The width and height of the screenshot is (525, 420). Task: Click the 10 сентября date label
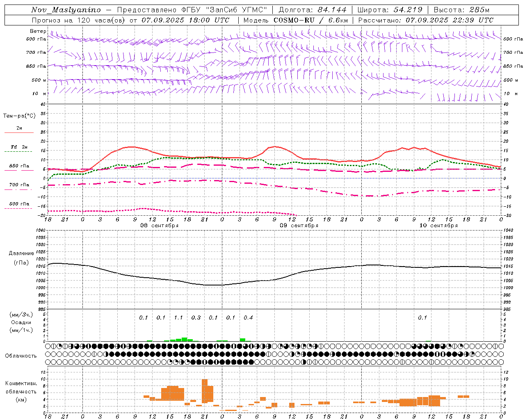tap(438, 226)
